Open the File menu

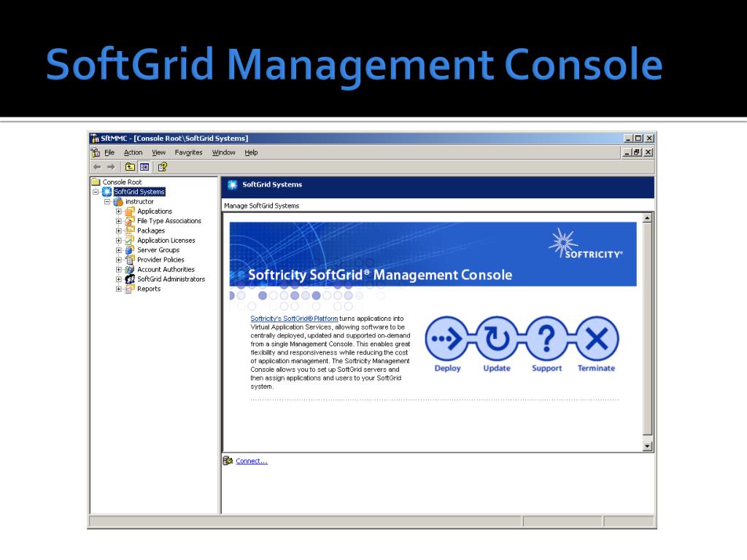(109, 152)
